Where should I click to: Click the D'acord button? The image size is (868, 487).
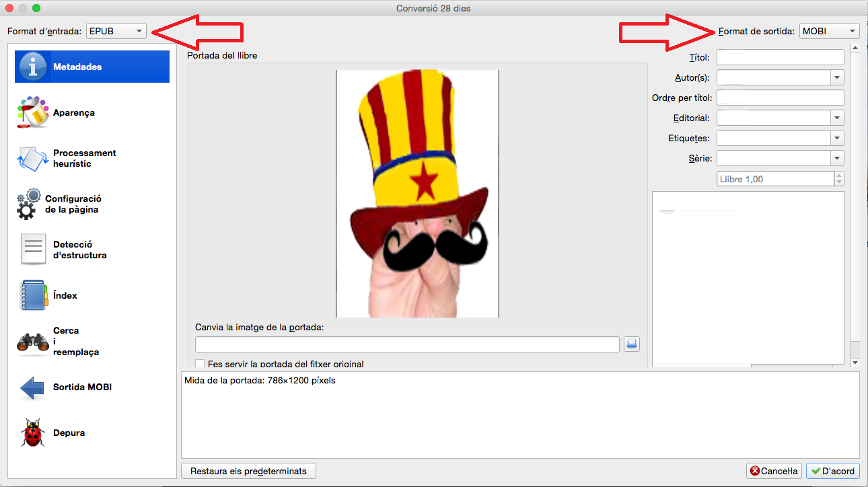832,471
